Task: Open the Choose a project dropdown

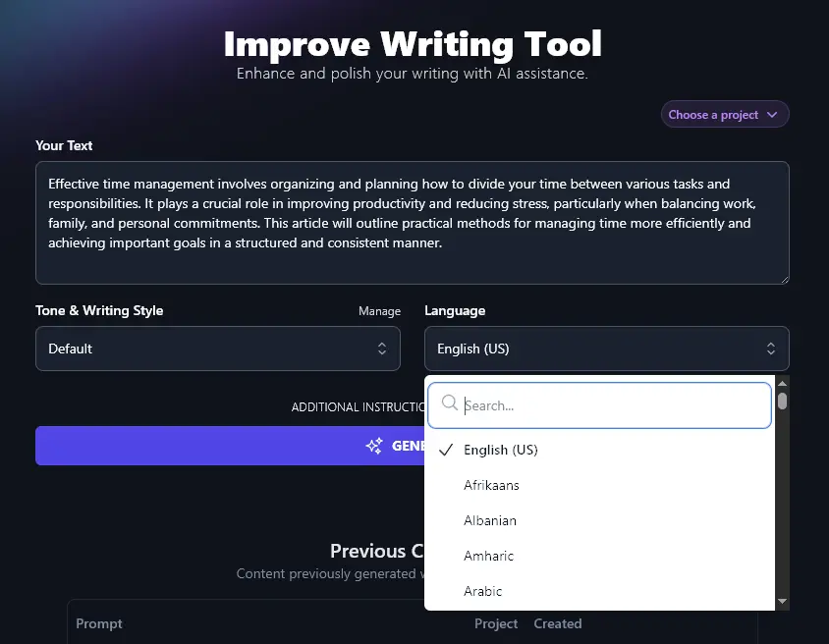Action: (x=724, y=114)
